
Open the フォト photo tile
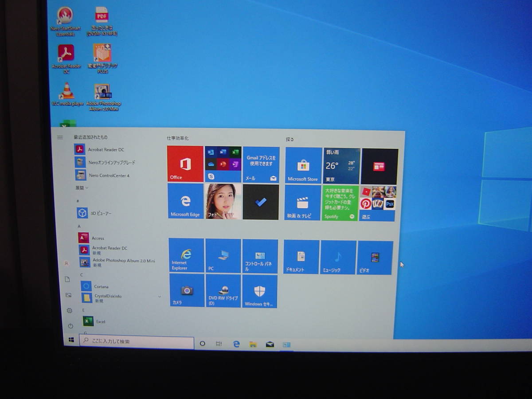click(223, 201)
